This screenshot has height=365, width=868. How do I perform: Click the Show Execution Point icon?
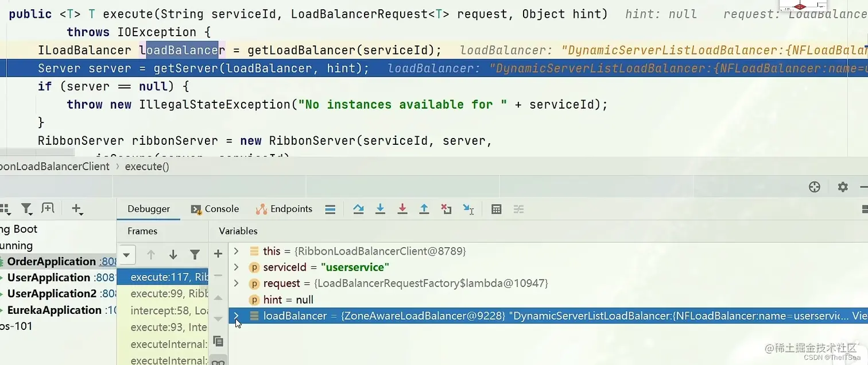(x=330, y=209)
